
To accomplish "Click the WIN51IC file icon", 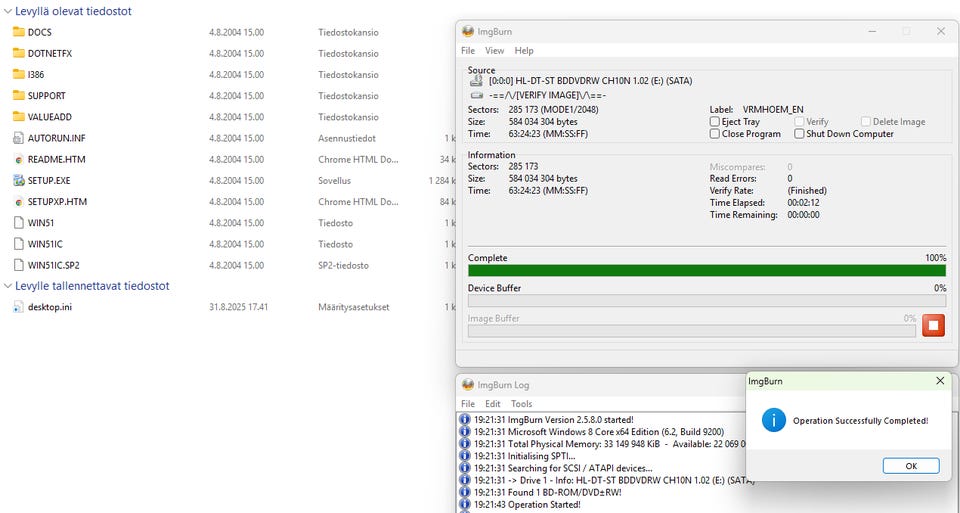I will coord(18,244).
